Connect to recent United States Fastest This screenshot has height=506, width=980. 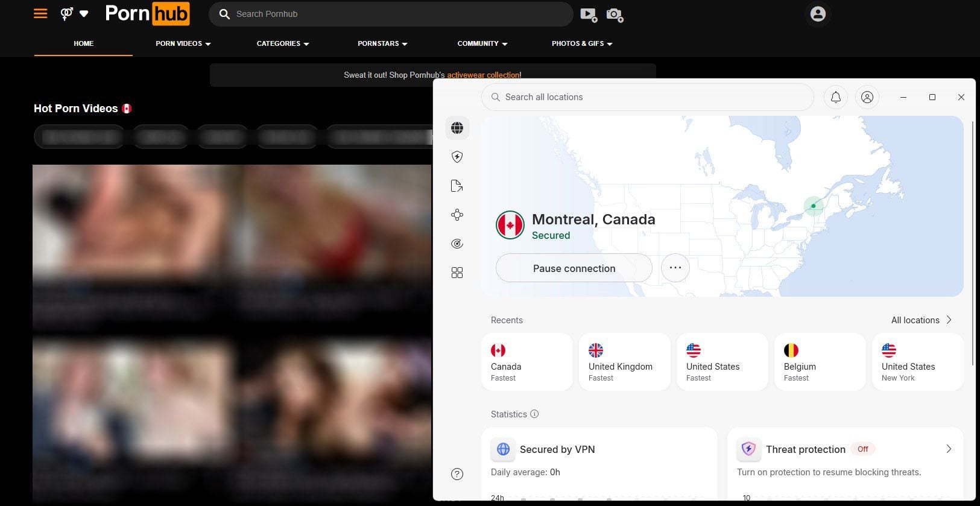click(722, 362)
